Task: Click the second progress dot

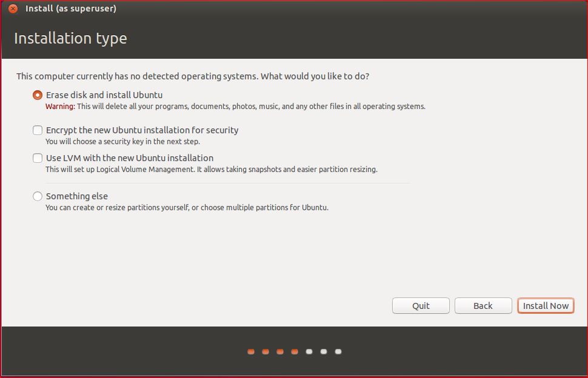Action: coord(265,351)
